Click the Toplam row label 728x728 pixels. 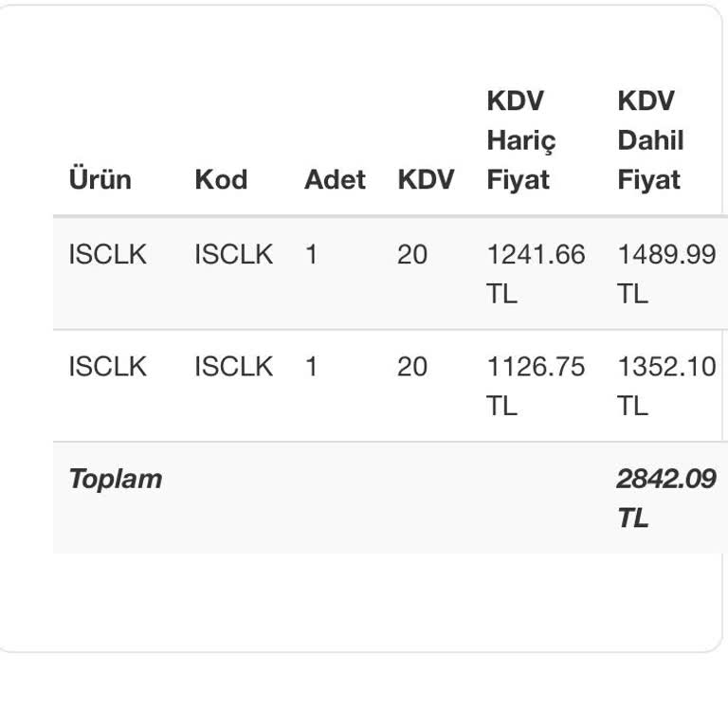(115, 479)
